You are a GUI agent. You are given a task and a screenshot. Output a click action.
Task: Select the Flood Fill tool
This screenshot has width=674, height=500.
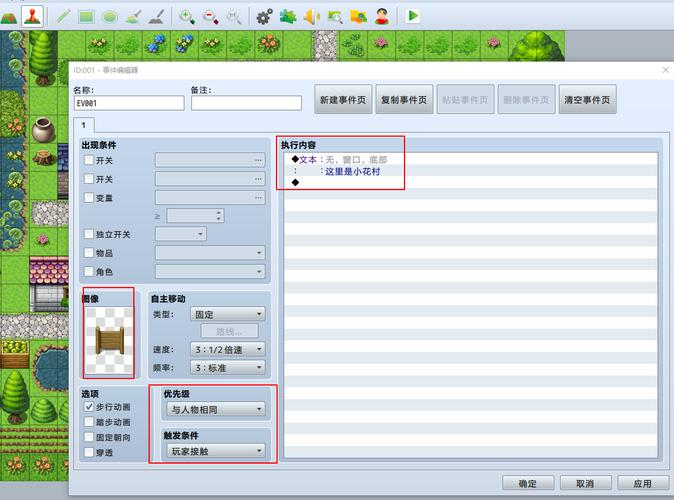point(133,17)
